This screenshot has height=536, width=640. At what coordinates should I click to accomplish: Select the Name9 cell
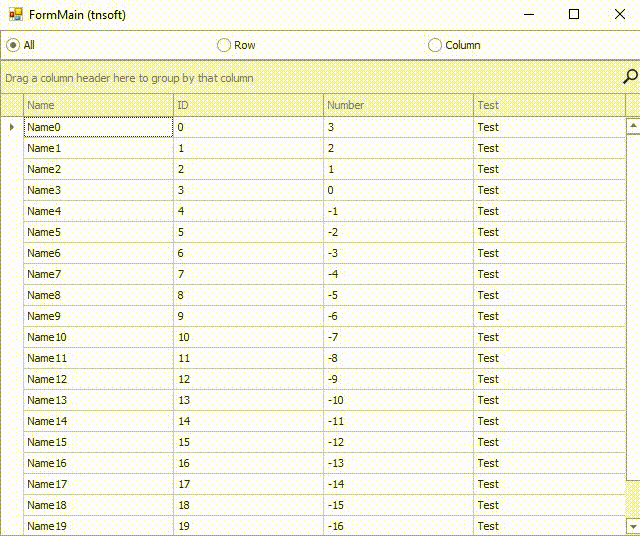[x=98, y=316]
